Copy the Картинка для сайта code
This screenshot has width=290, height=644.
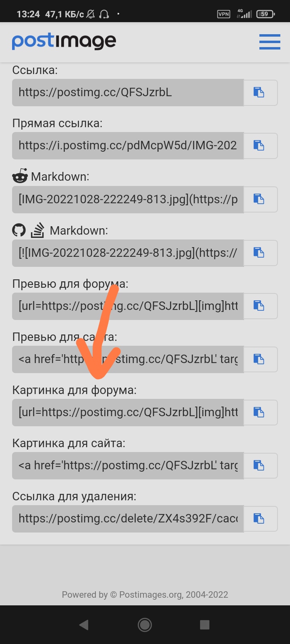point(261,466)
